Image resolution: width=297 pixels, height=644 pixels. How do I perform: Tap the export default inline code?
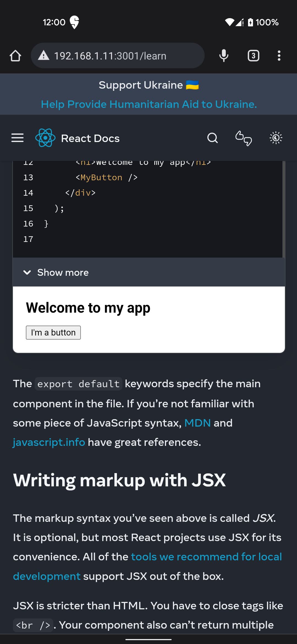78,384
